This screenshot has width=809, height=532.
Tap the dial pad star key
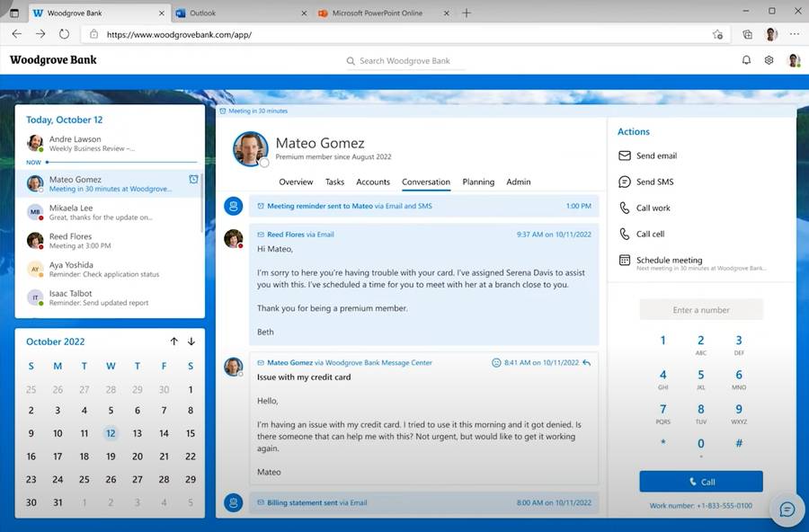click(663, 444)
